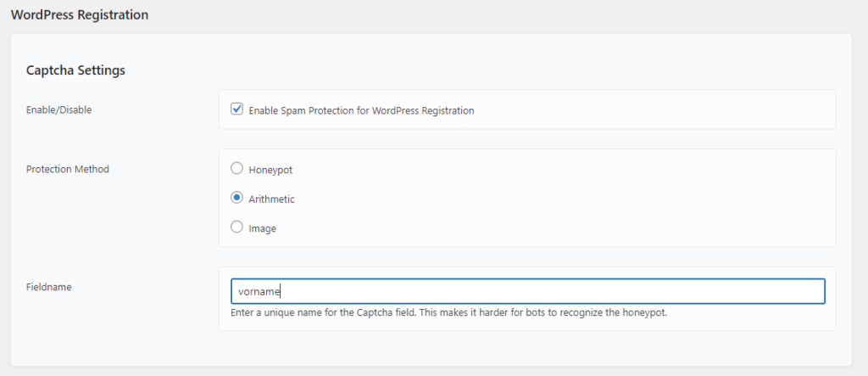Click the Image option label text

point(263,228)
